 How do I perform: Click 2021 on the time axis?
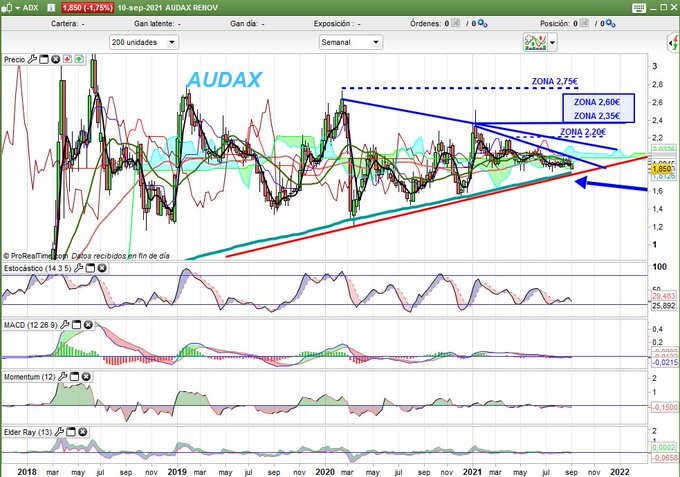473,472
